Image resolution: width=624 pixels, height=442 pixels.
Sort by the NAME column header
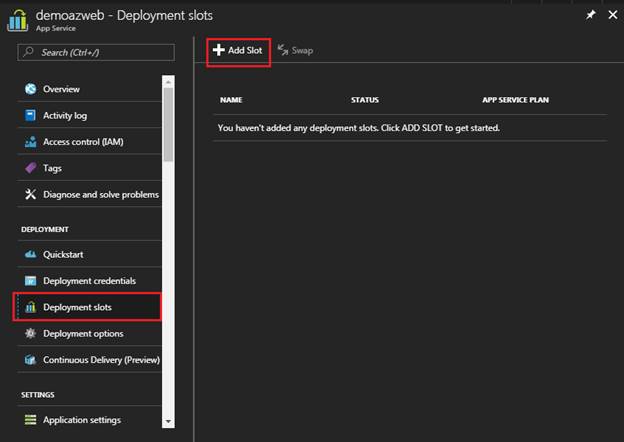point(231,100)
